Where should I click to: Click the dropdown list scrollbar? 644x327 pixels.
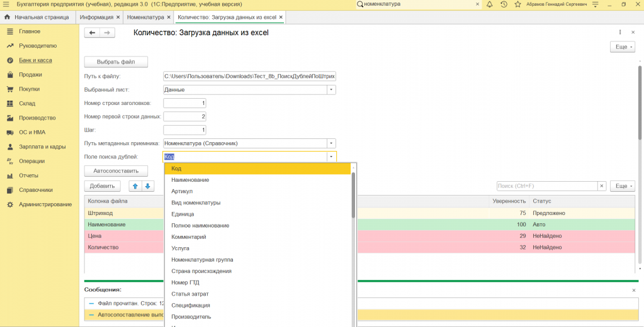click(x=353, y=195)
